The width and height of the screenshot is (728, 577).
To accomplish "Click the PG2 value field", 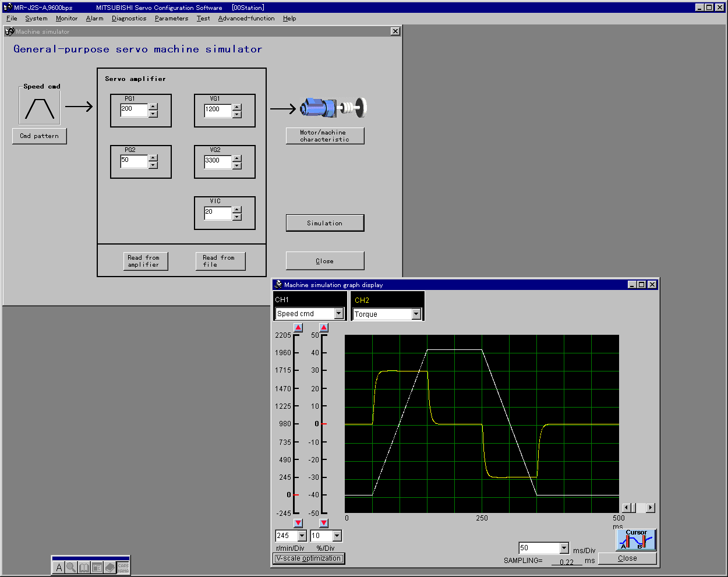I will [x=134, y=161].
